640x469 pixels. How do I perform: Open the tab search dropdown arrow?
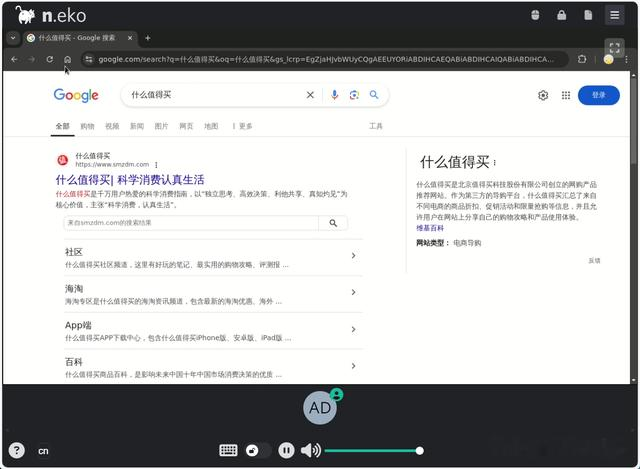13,38
